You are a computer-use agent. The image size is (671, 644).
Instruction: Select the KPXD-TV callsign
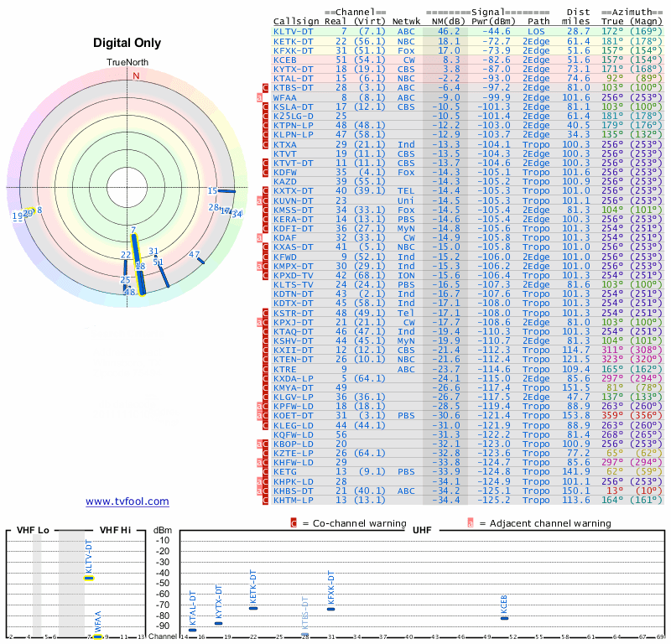tap(293, 276)
